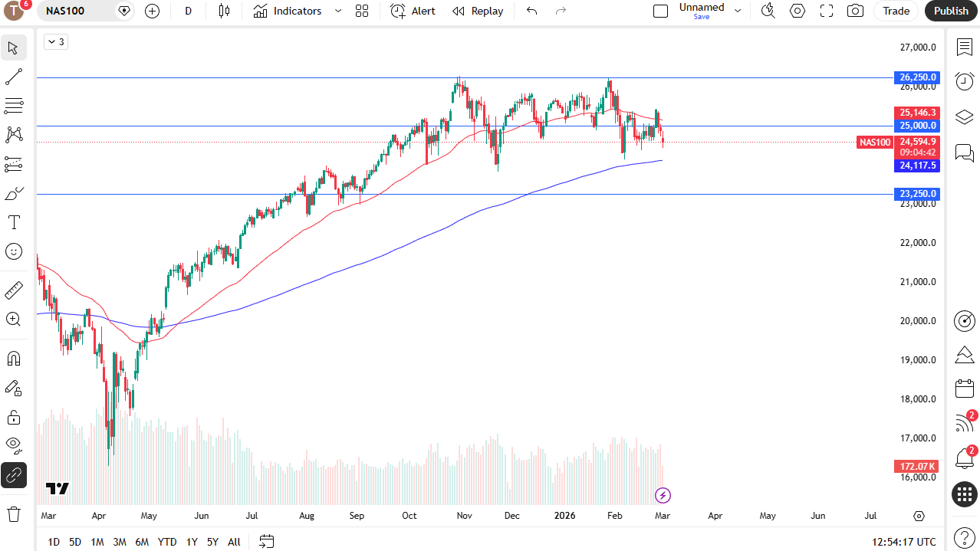Toggle magnet mode for drawings
The height and width of the screenshot is (551, 980).
[14, 359]
